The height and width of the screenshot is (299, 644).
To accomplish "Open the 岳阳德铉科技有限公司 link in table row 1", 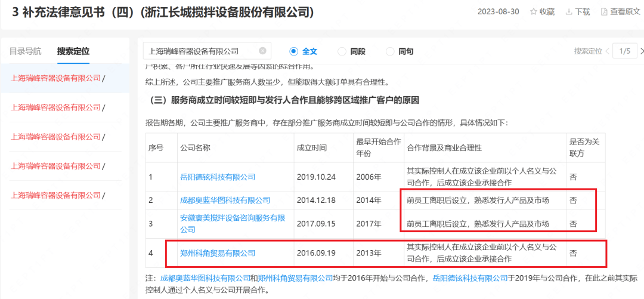I will pos(218,177).
